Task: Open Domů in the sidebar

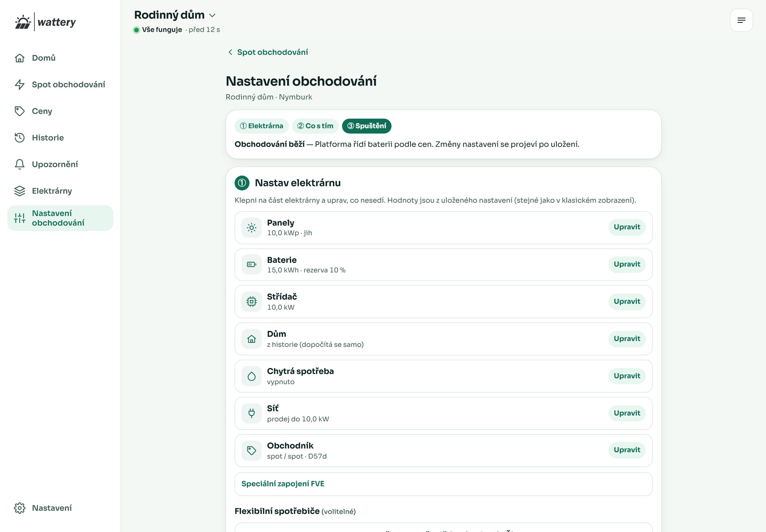Action: [60, 58]
